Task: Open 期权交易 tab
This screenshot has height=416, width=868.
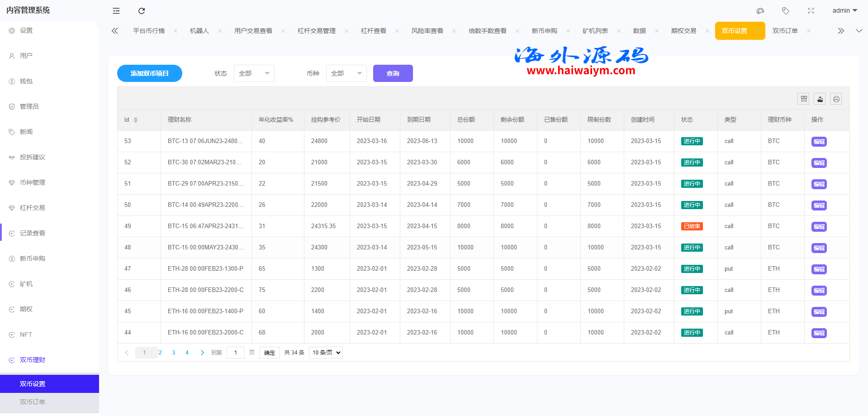Action: [683, 31]
